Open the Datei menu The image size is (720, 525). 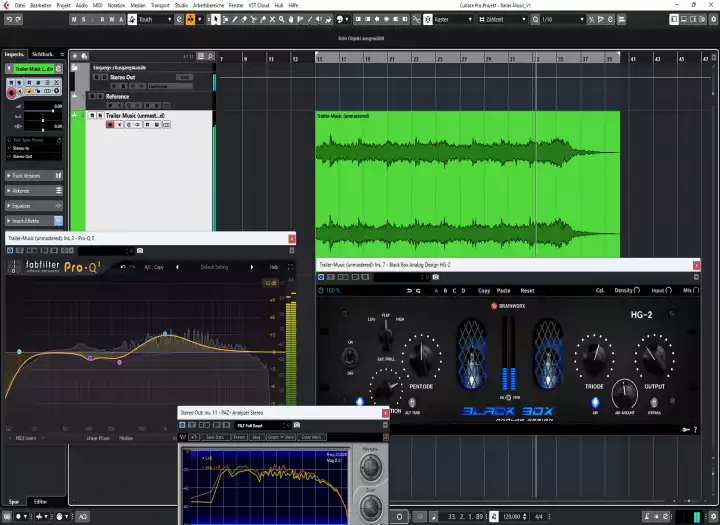20,5
